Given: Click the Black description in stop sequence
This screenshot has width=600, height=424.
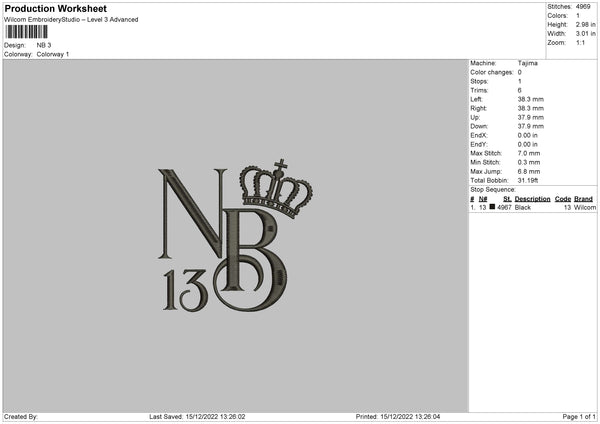Looking at the screenshot, I should pyautogui.click(x=523, y=207).
